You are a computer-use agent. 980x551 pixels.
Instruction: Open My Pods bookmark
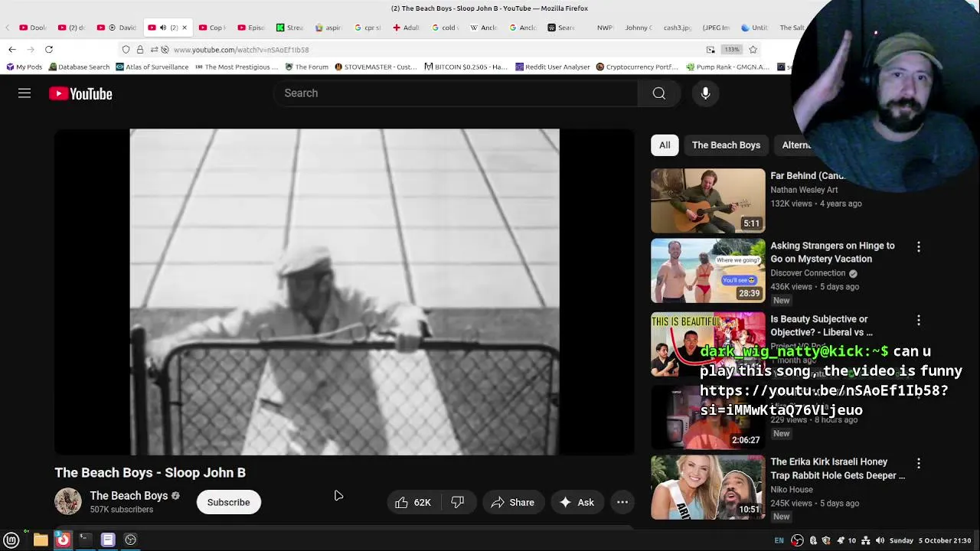pyautogui.click(x=24, y=67)
